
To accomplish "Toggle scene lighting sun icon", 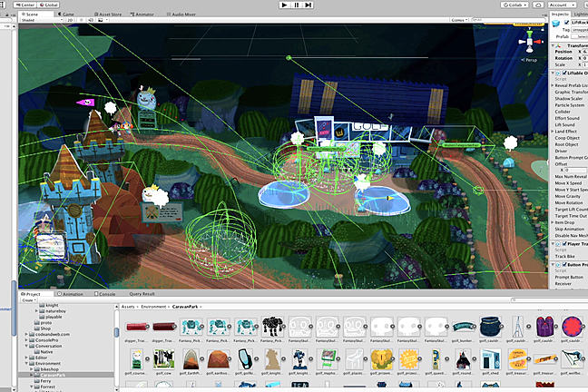I will (x=82, y=20).
